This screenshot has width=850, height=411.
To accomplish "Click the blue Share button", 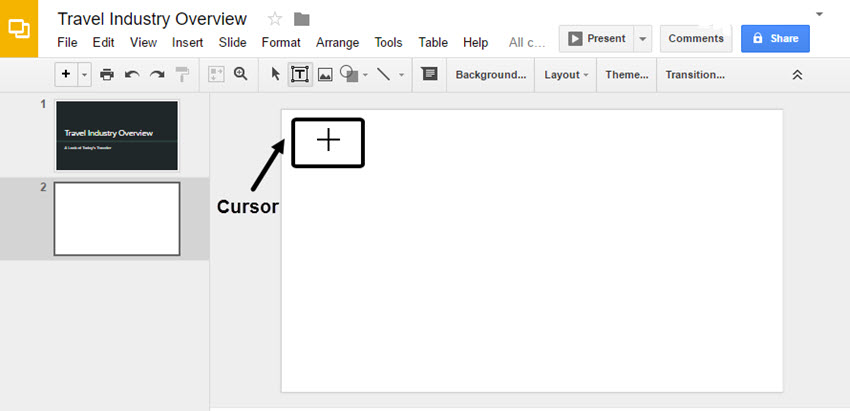I will coord(775,38).
